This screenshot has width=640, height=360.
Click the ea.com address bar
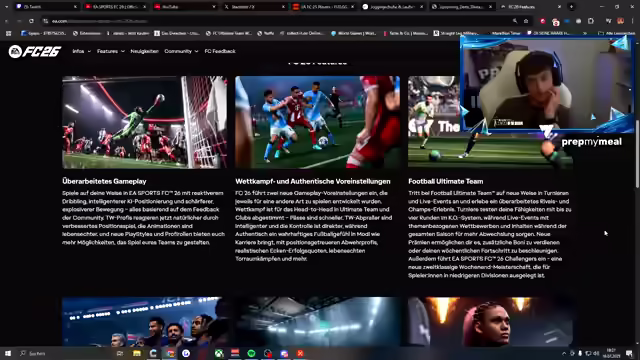[x=278, y=21]
